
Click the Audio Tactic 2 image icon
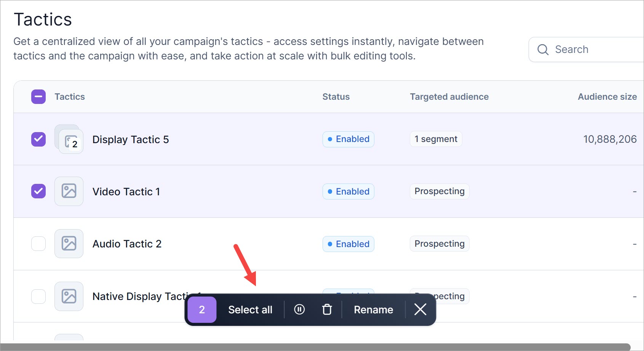(x=69, y=244)
